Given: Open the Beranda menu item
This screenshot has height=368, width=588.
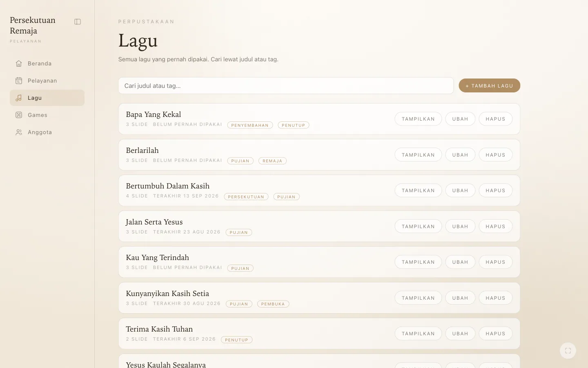Looking at the screenshot, I should coord(47,63).
